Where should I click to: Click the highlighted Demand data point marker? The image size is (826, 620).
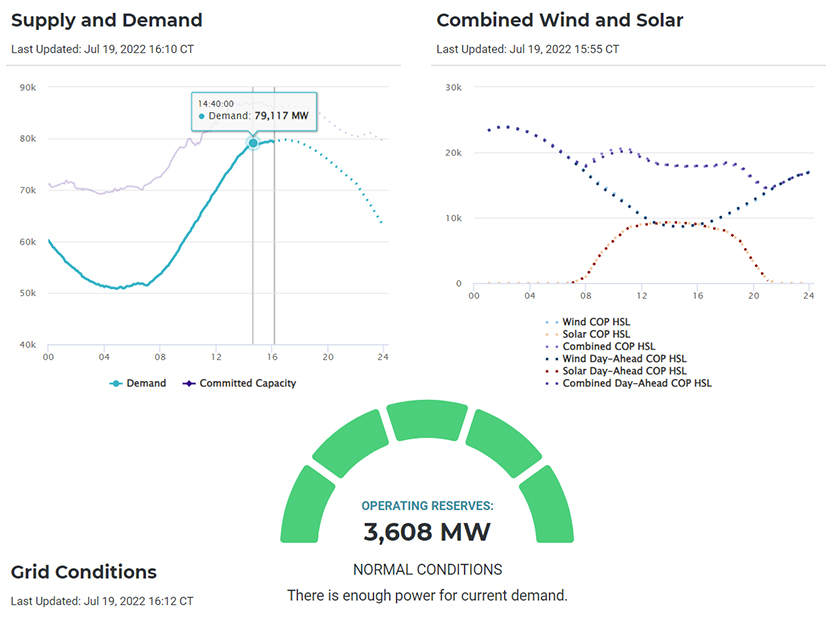pyautogui.click(x=253, y=143)
